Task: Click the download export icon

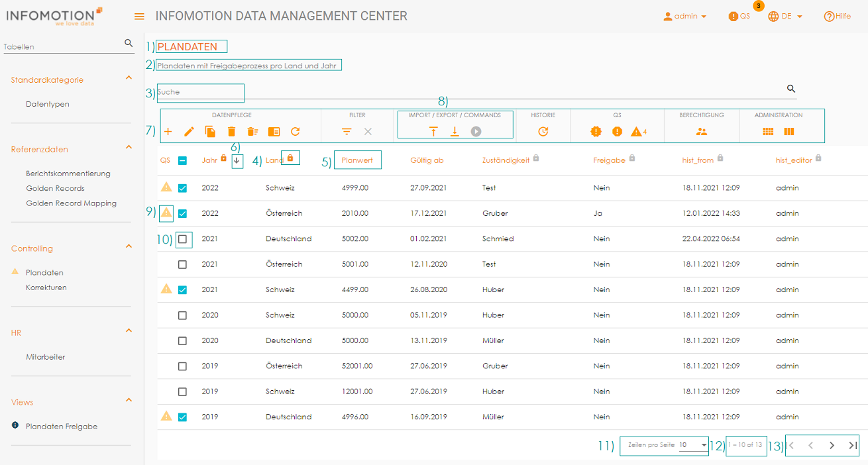Action: [x=455, y=132]
